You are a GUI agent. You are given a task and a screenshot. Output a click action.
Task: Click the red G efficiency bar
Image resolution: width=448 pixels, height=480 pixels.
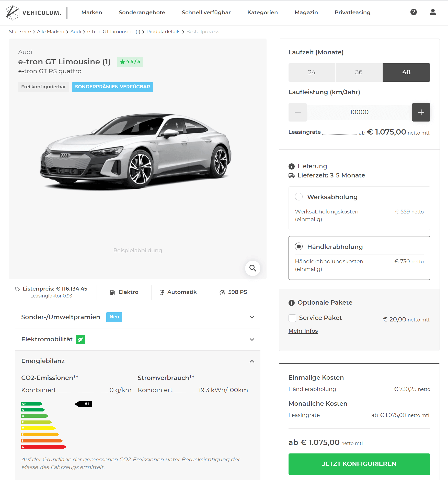44,447
